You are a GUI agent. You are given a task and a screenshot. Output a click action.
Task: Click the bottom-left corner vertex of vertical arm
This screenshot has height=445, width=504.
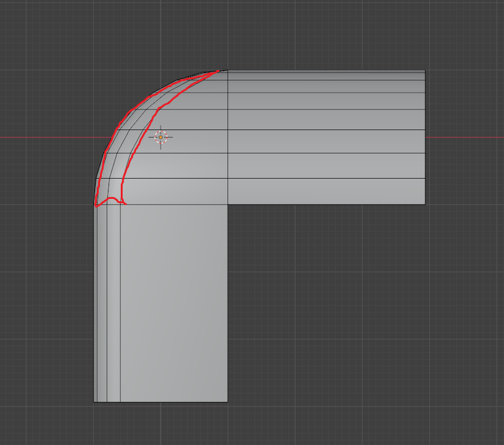click(x=94, y=402)
